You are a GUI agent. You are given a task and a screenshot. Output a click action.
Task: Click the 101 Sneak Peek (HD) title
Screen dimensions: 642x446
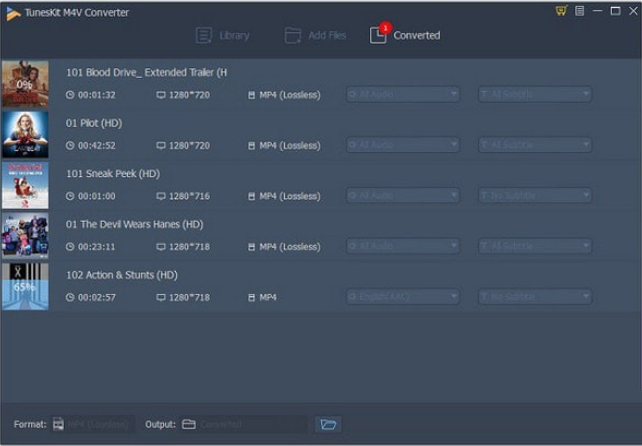[x=113, y=174]
